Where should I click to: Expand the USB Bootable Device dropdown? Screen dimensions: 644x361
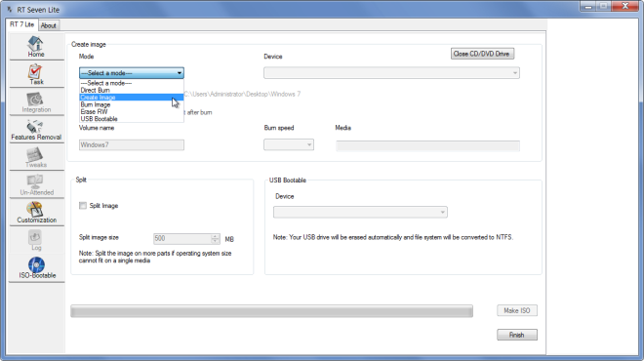pyautogui.click(x=360, y=213)
